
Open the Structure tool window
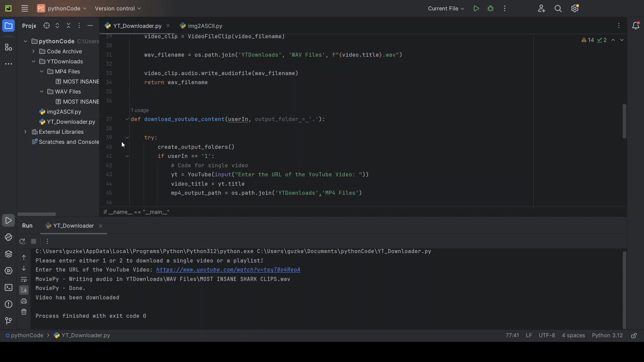click(x=9, y=48)
